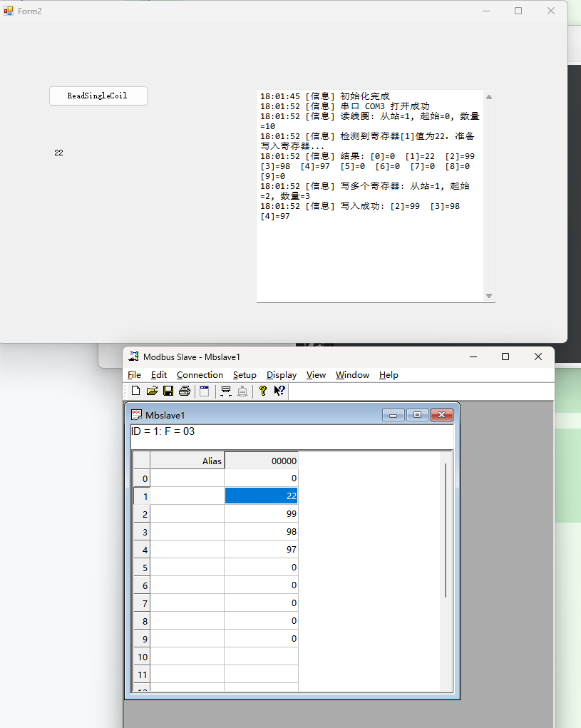Open the Edit menu in Modbus Slave

[159, 374]
